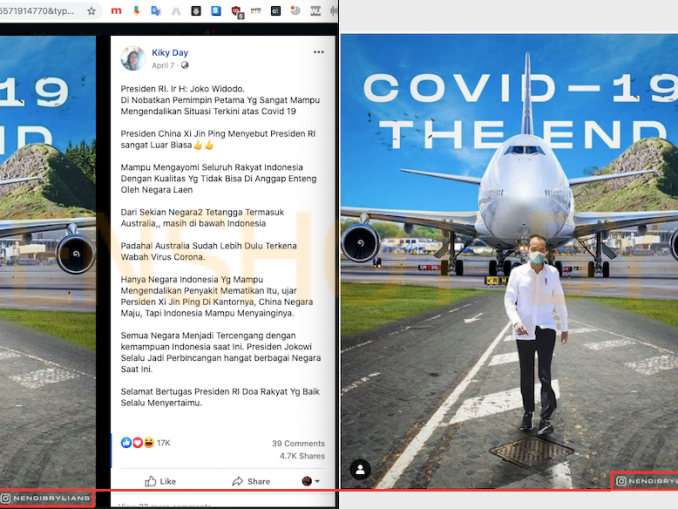Screen dimensions: 678x509
Task: Open Kiky Day's profile picture
Action: 133,58
